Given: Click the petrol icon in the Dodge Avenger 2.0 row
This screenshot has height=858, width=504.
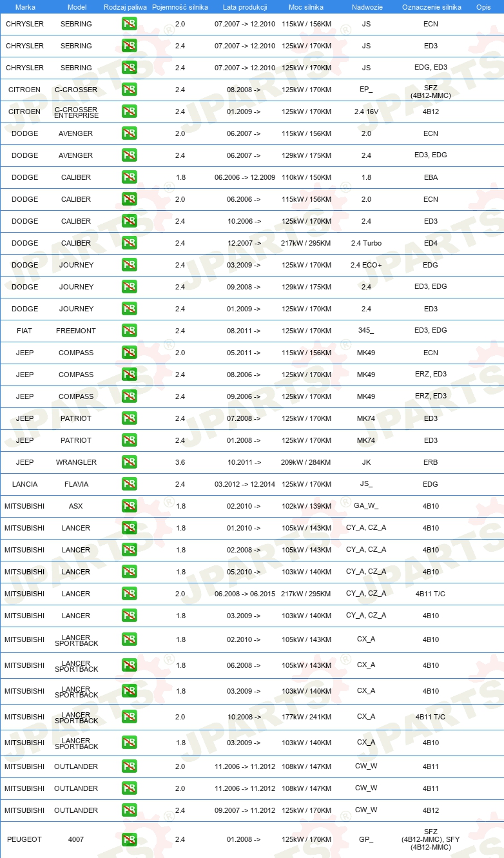Looking at the screenshot, I should pos(130,133).
